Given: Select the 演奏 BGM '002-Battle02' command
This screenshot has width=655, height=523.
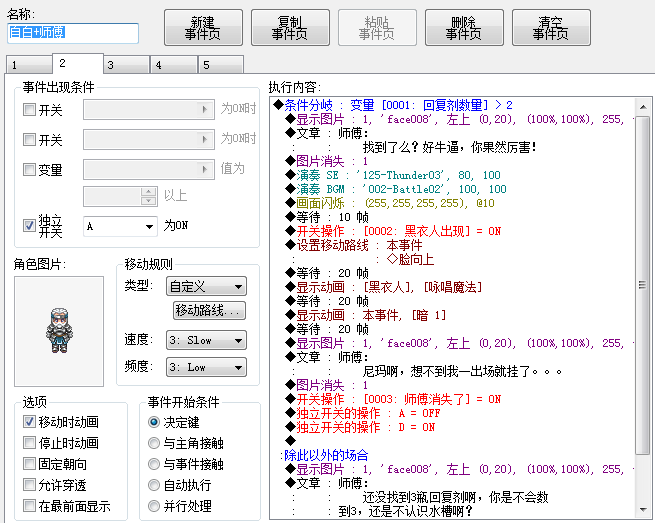Looking at the screenshot, I should [396, 189].
